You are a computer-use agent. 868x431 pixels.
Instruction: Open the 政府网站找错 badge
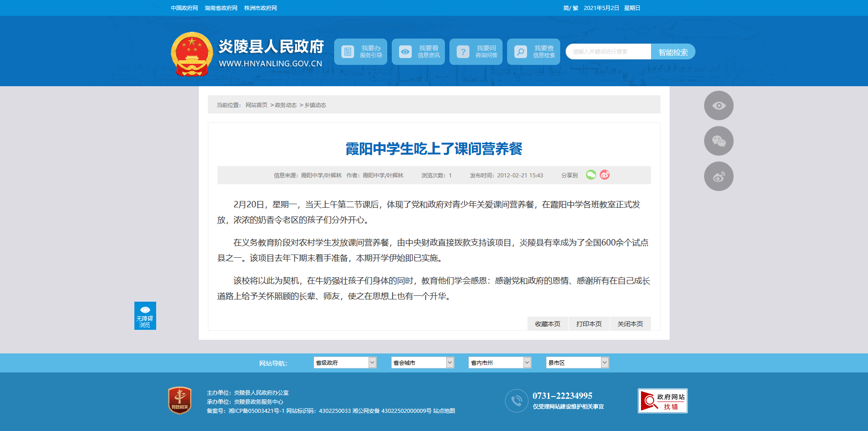(662, 401)
